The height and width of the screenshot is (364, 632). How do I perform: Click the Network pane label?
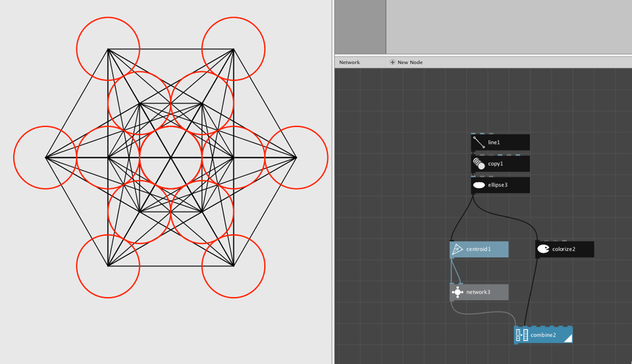[x=349, y=63]
